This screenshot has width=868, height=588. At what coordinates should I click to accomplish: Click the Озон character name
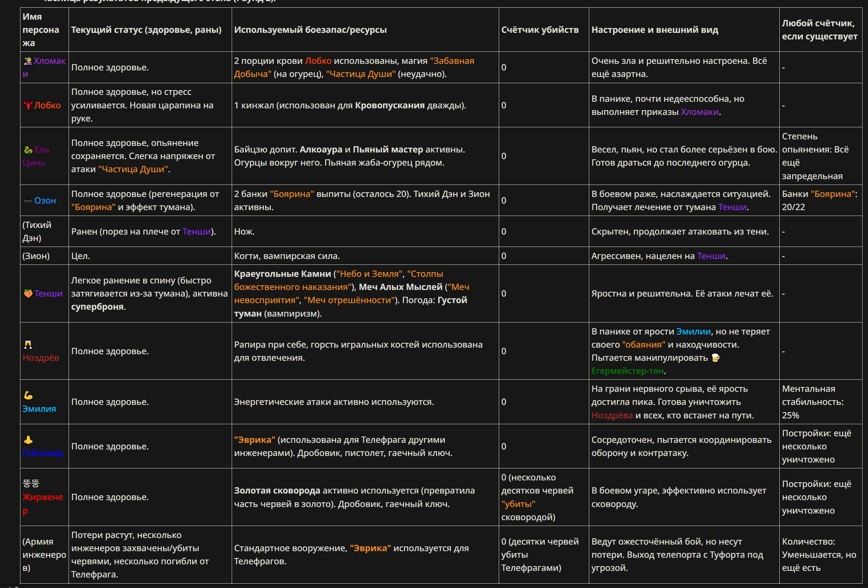pyautogui.click(x=45, y=201)
